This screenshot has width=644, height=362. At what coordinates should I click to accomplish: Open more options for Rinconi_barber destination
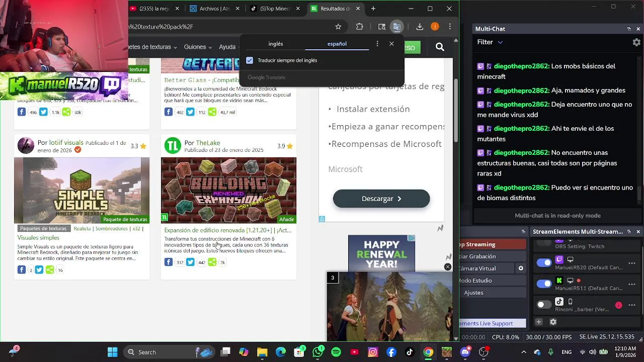point(632,305)
